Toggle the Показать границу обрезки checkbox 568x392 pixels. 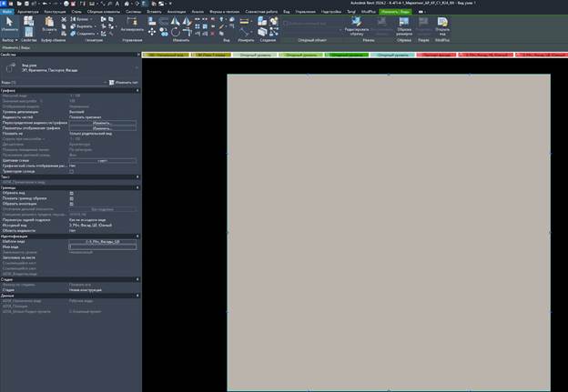71,198
